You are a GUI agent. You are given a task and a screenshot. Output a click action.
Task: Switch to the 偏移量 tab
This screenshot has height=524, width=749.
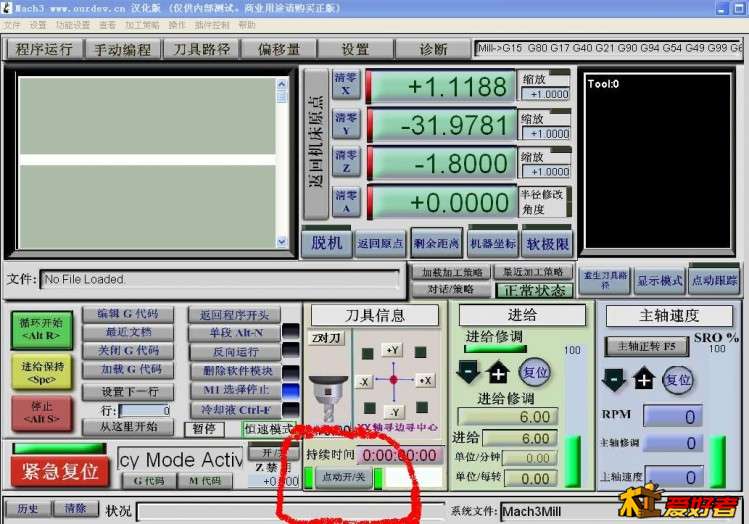[x=279, y=49]
